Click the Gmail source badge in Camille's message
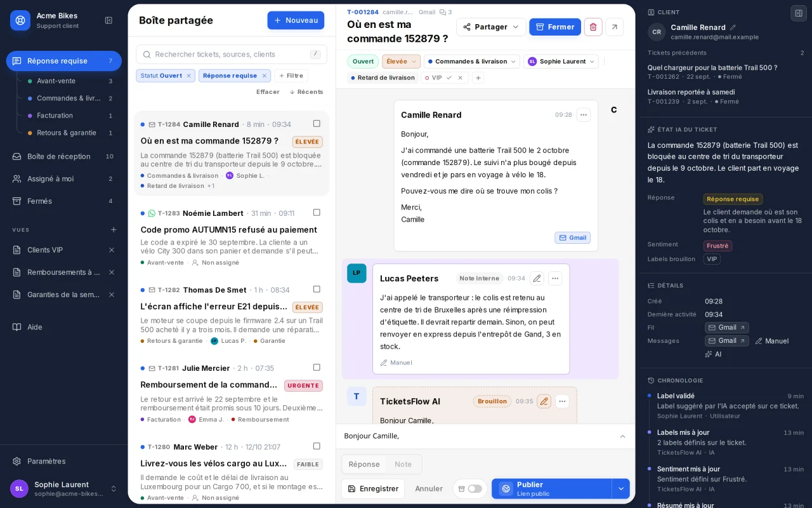The width and height of the screenshot is (812, 508). tap(572, 237)
